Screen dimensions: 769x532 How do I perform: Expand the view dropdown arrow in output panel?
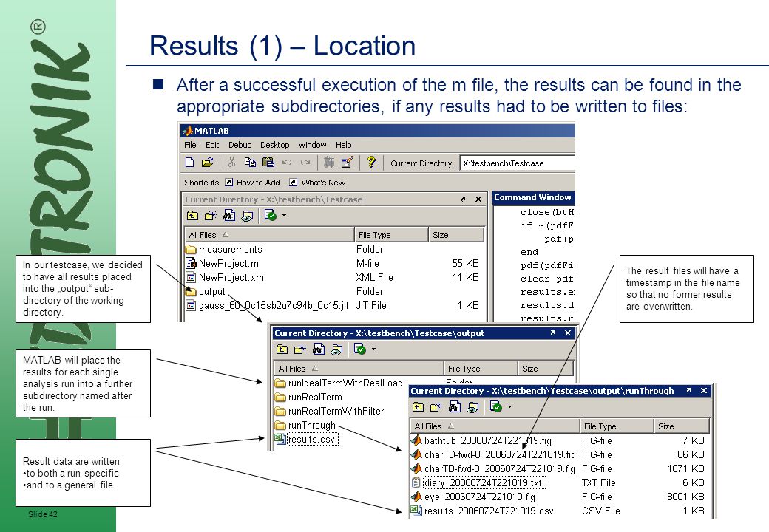click(x=373, y=349)
